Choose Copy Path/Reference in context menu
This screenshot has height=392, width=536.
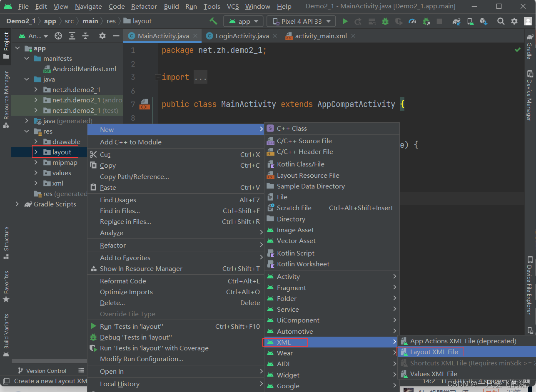coord(176,177)
